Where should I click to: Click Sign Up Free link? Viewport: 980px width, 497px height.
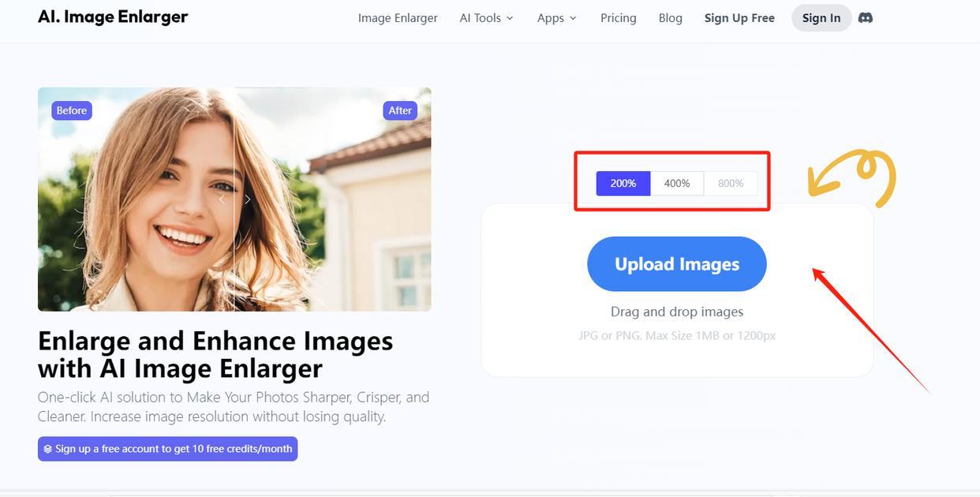click(739, 17)
